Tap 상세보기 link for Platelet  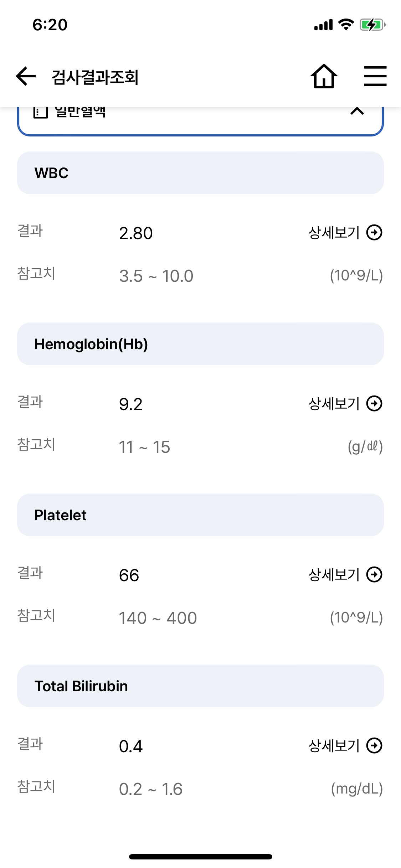[x=334, y=575]
